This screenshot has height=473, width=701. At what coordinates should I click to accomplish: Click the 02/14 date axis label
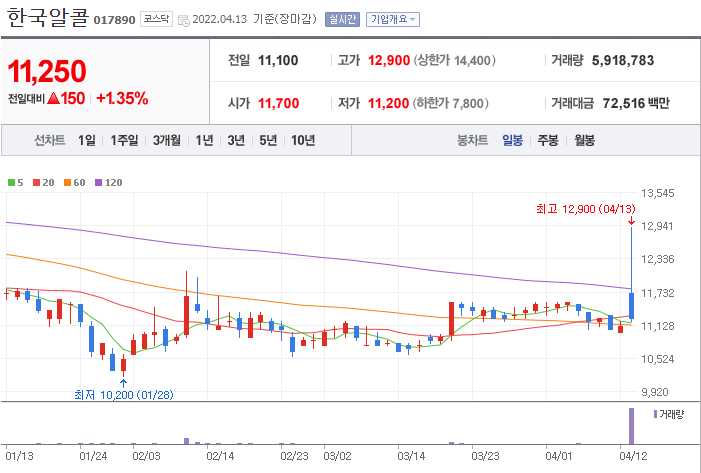click(x=220, y=456)
